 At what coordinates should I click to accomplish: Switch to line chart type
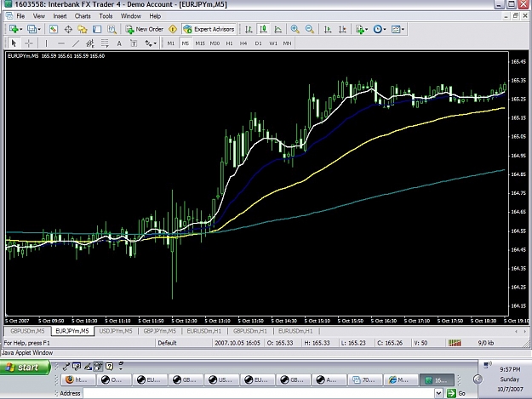coord(277,29)
